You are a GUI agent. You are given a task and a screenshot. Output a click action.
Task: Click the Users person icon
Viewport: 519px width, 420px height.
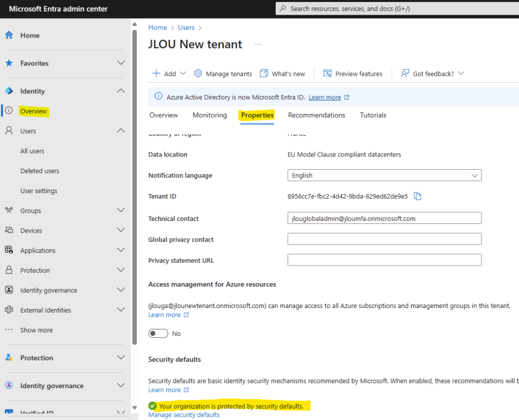[x=9, y=131]
